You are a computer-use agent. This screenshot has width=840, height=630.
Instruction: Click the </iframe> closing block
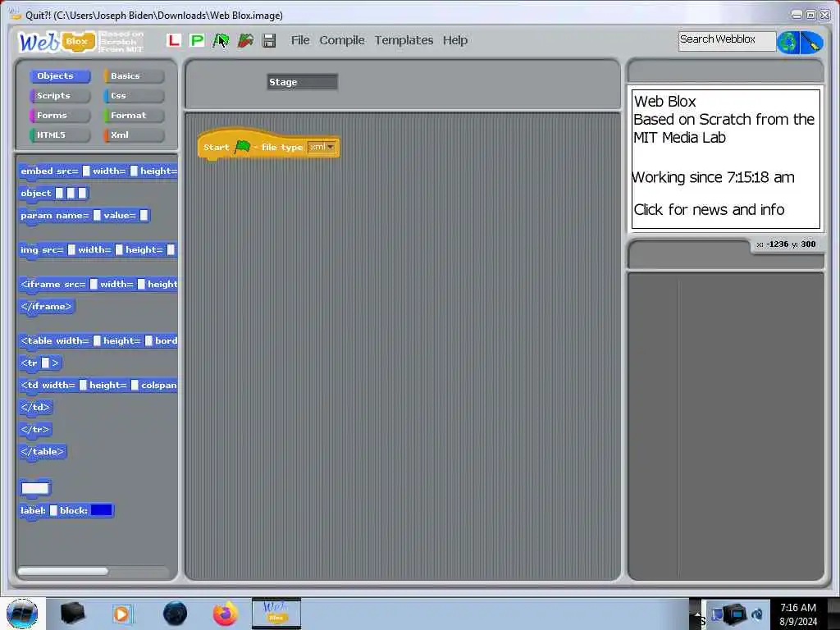(x=47, y=307)
